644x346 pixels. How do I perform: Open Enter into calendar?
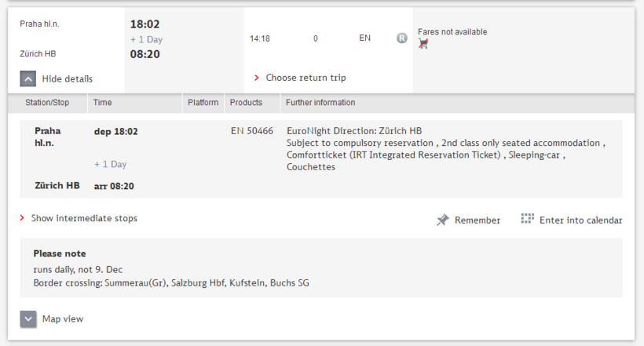580,220
